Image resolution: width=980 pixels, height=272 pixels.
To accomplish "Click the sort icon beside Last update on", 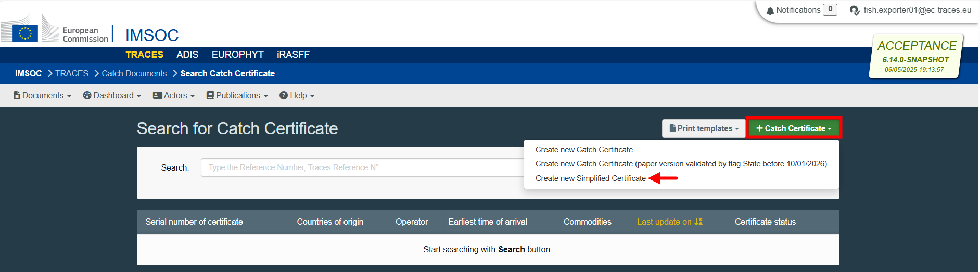I will 698,222.
